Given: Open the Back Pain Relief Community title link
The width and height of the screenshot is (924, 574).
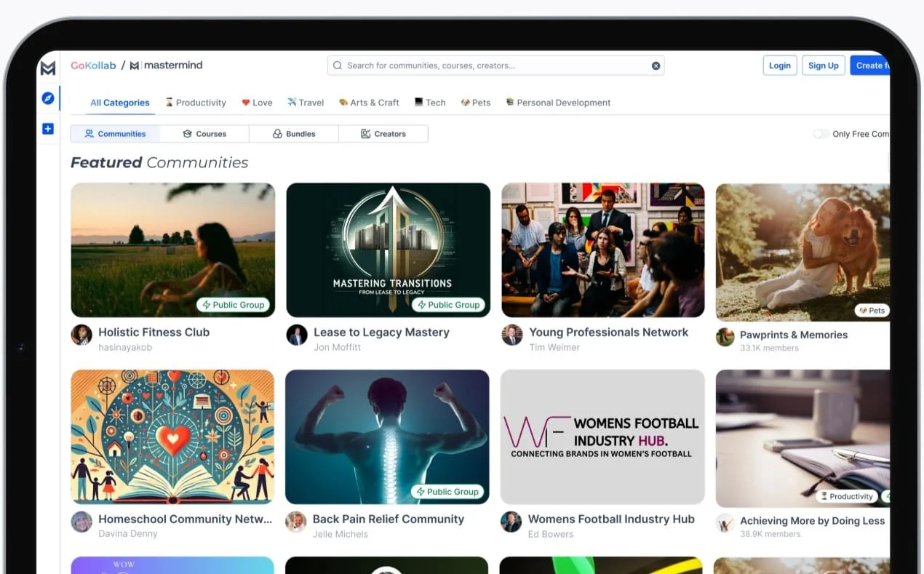Looking at the screenshot, I should click(388, 519).
